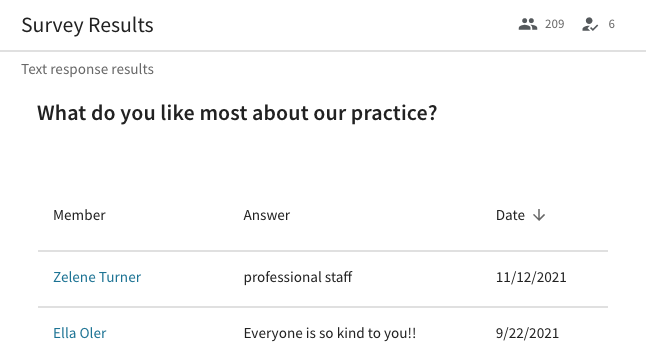Screen dimensions: 646x360
Task: Click the 6 responses count
Action: 611,24
